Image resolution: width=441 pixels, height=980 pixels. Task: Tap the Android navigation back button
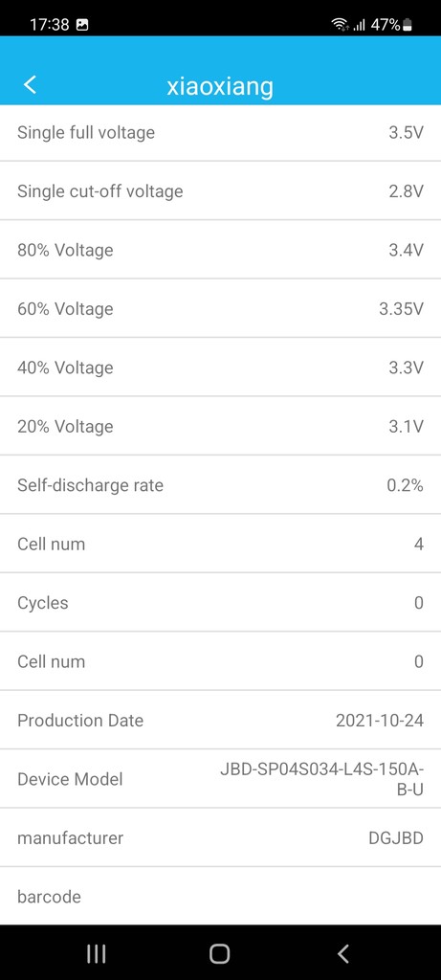point(342,953)
